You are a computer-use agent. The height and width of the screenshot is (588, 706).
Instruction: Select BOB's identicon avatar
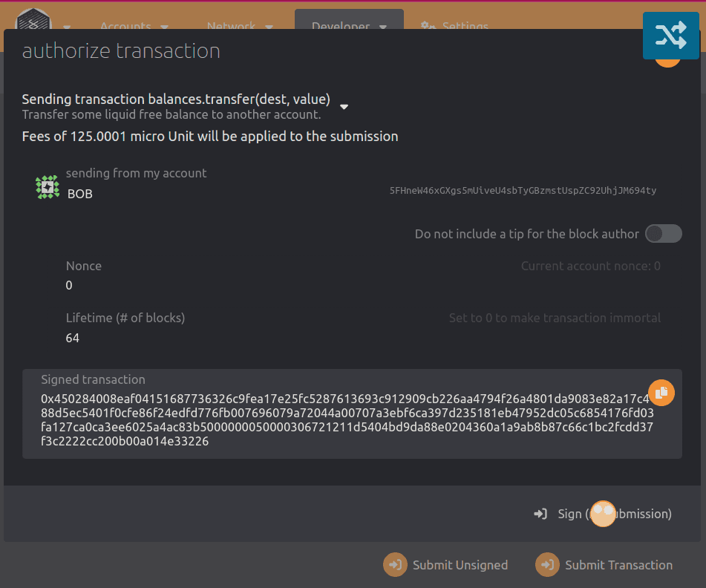pyautogui.click(x=47, y=186)
